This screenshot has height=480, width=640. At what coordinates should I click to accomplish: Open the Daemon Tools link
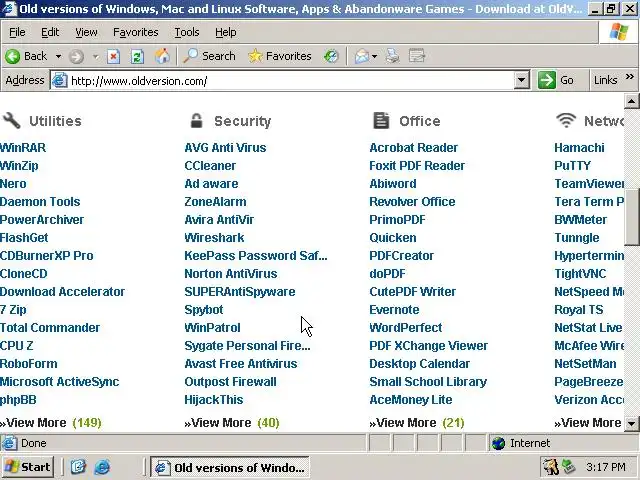click(40, 201)
